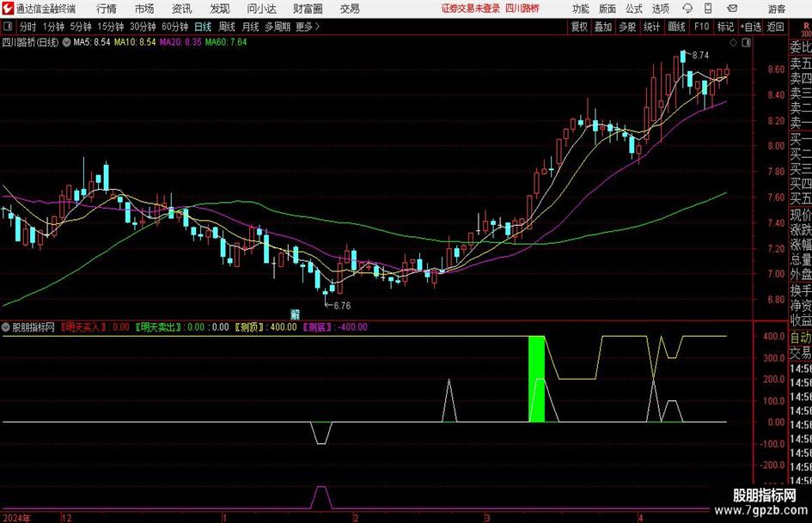Open the 问小达 menu
This screenshot has height=523, width=812.
(261, 9)
